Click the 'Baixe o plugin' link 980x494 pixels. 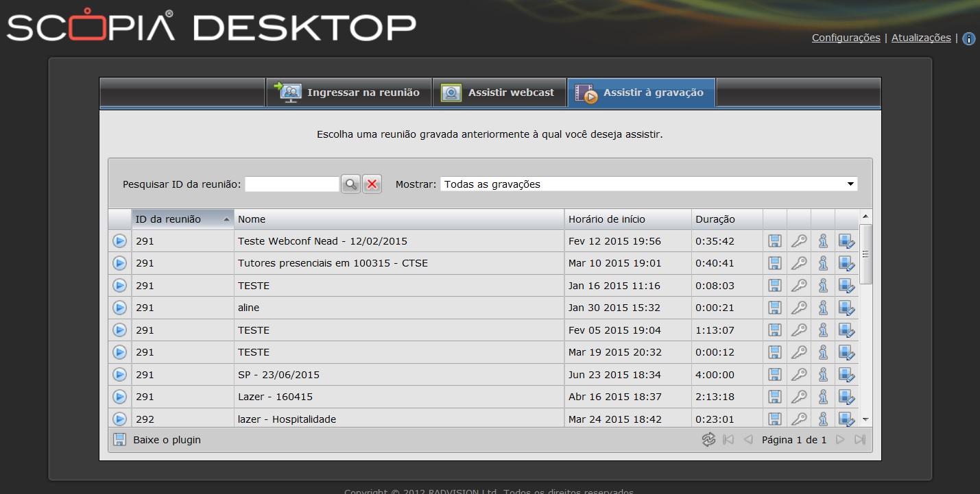click(167, 440)
